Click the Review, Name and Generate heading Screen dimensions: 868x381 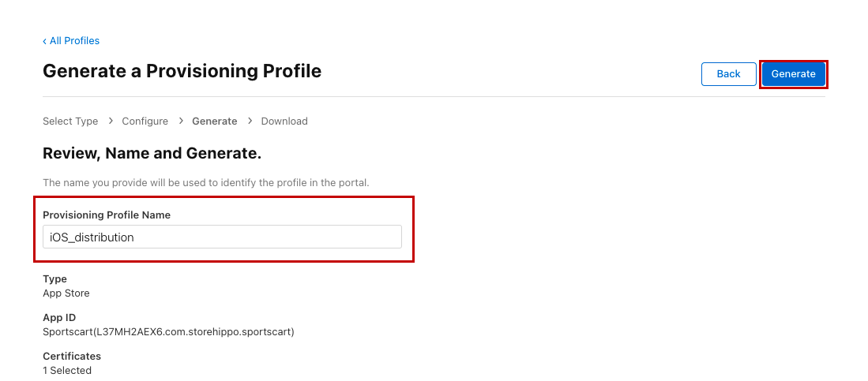[152, 153]
